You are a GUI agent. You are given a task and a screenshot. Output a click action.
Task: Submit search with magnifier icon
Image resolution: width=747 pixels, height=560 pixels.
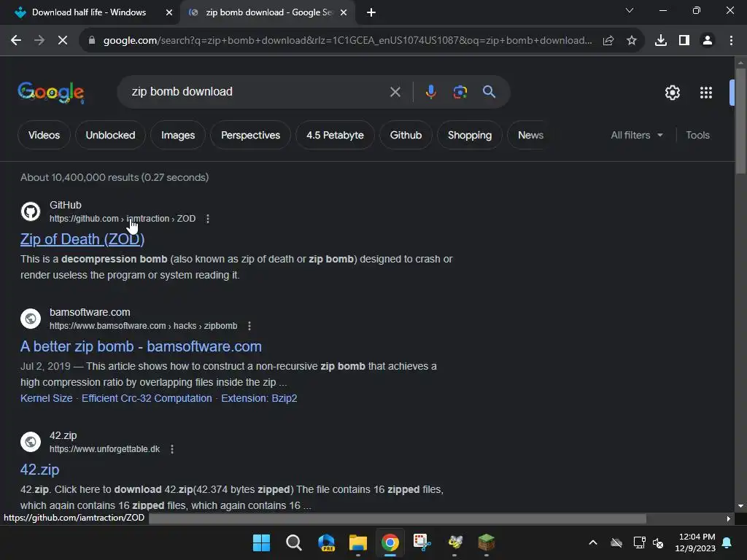[x=489, y=92]
